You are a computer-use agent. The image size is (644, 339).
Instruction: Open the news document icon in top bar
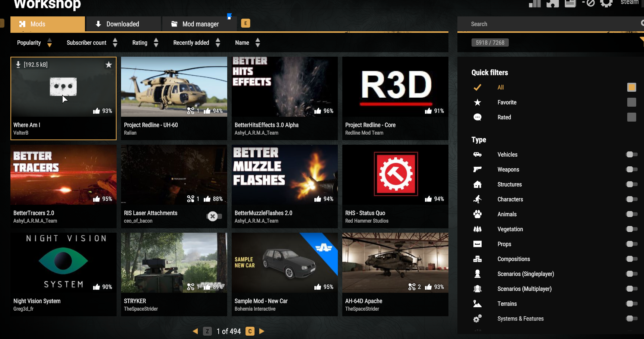click(570, 3)
